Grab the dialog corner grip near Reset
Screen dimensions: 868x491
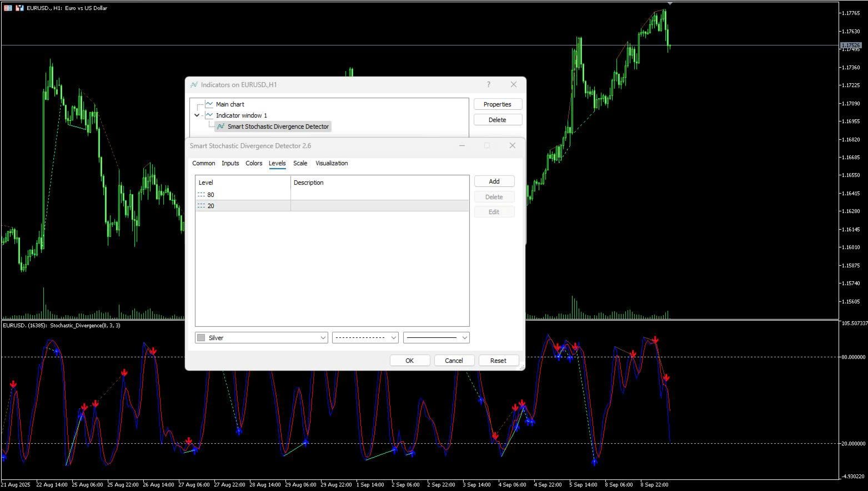point(521,367)
